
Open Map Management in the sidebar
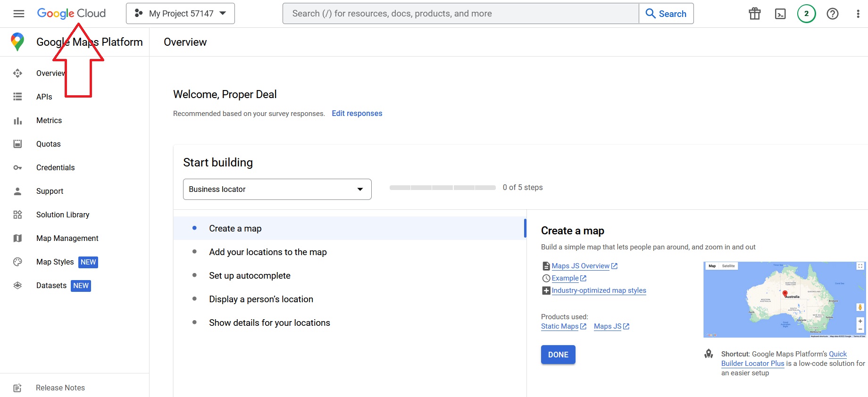coord(67,238)
